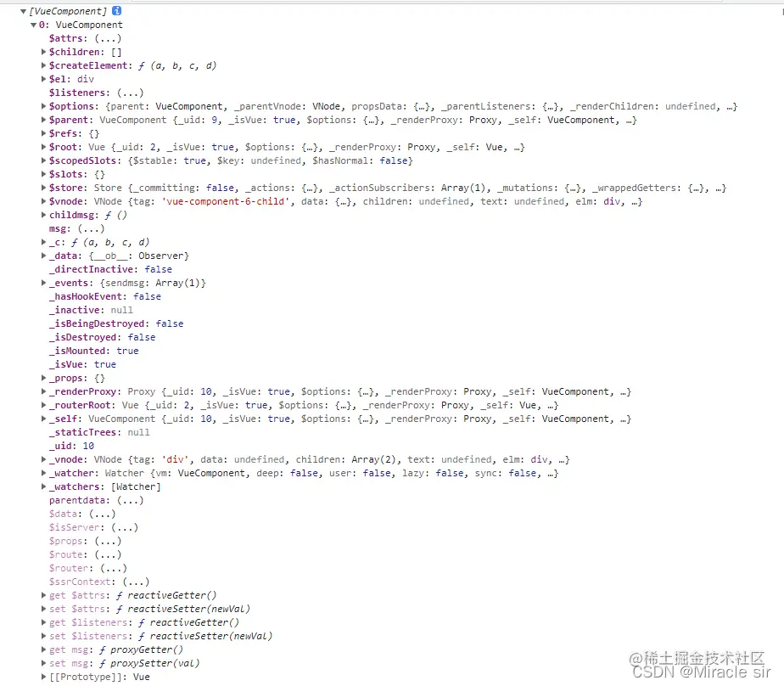Image resolution: width=784 pixels, height=686 pixels.
Task: Expand the $createElement function
Action: pos(43,65)
